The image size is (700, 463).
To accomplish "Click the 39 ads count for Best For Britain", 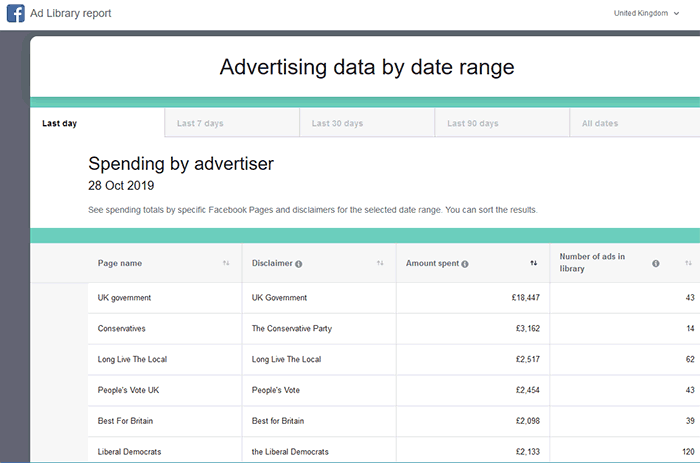I will click(690, 421).
